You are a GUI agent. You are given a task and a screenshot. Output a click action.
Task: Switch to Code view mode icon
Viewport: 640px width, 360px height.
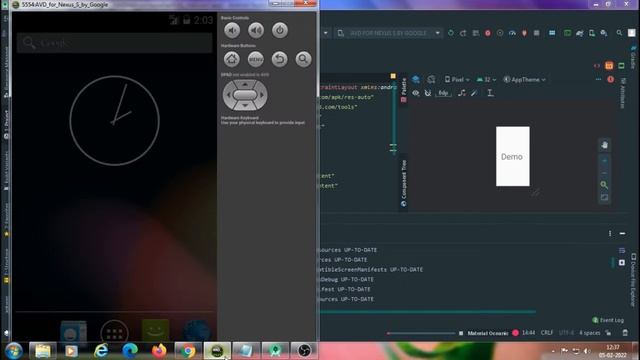click(597, 66)
